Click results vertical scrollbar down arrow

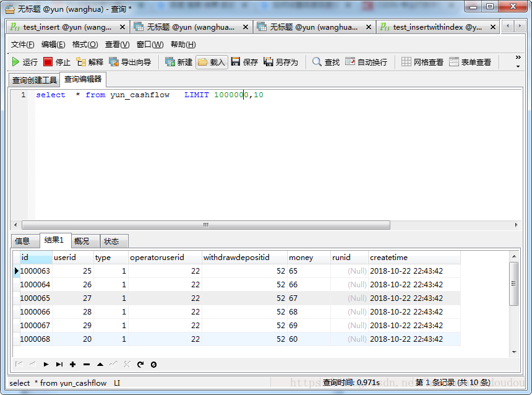[x=514, y=352]
